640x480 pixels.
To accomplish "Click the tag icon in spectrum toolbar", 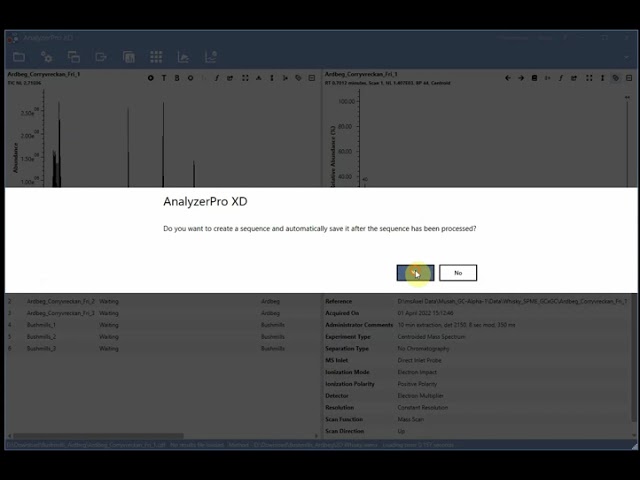I will [x=616, y=78].
